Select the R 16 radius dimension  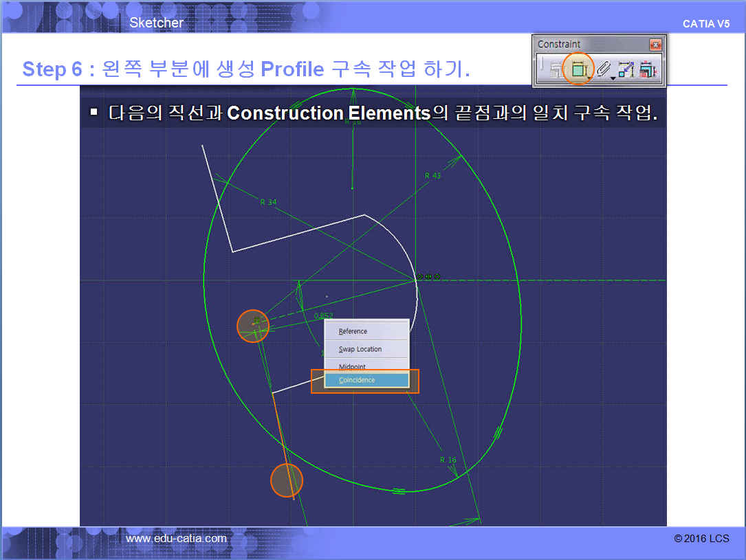[448, 460]
